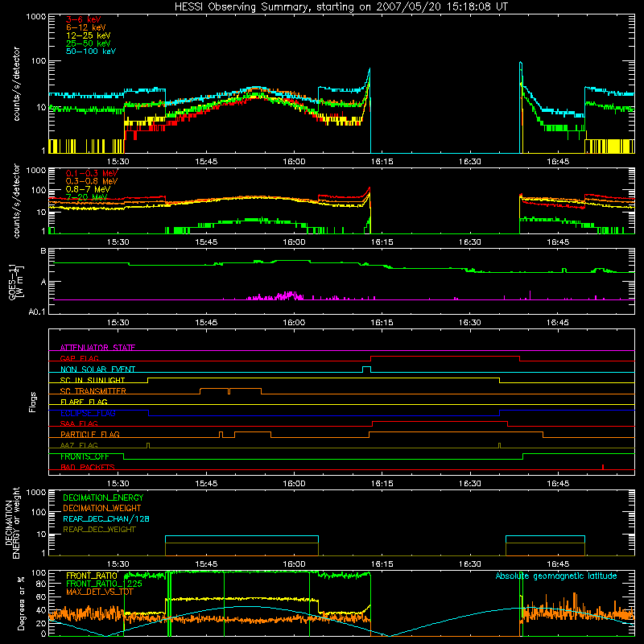644x644 pixels.
Task: Select the 12-25 keV legend label
Action: pos(88,35)
